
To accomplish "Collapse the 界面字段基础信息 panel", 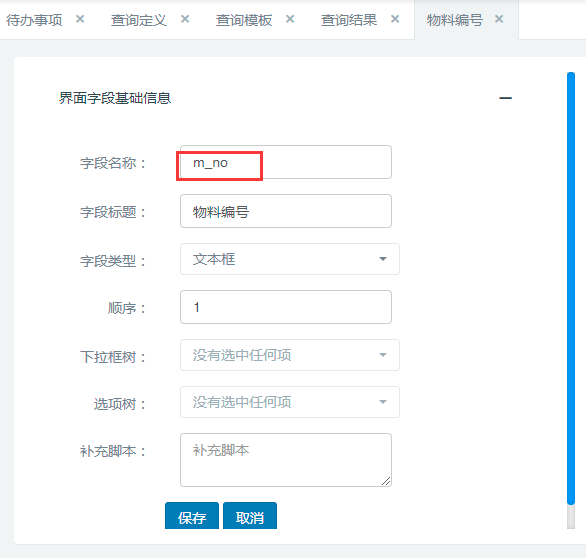I will pos(505,98).
